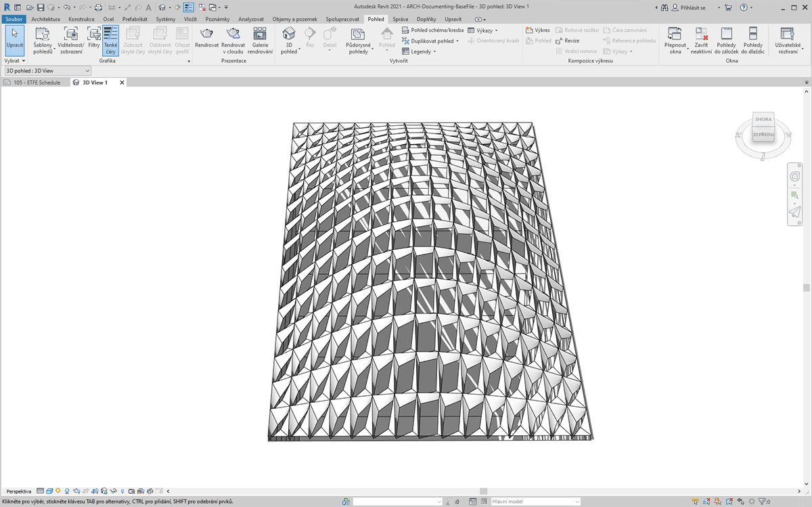Click the binoculars search icon in title bar
Screen dimensions: 812x507
point(664,7)
